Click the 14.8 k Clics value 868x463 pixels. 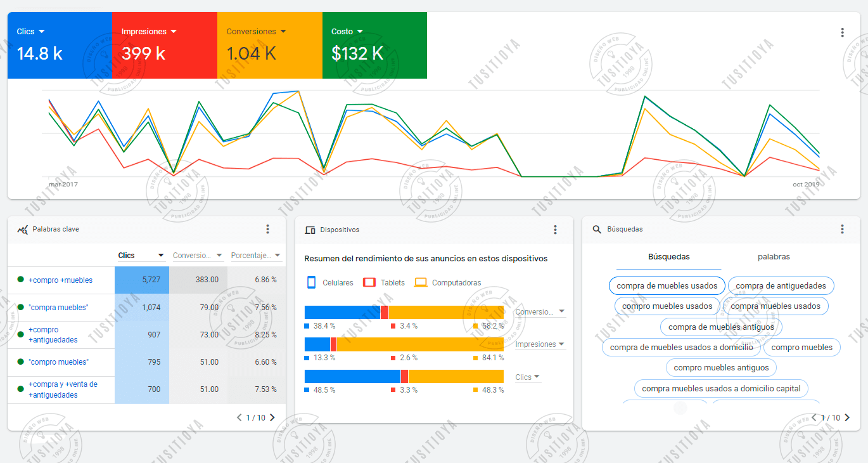(39, 54)
